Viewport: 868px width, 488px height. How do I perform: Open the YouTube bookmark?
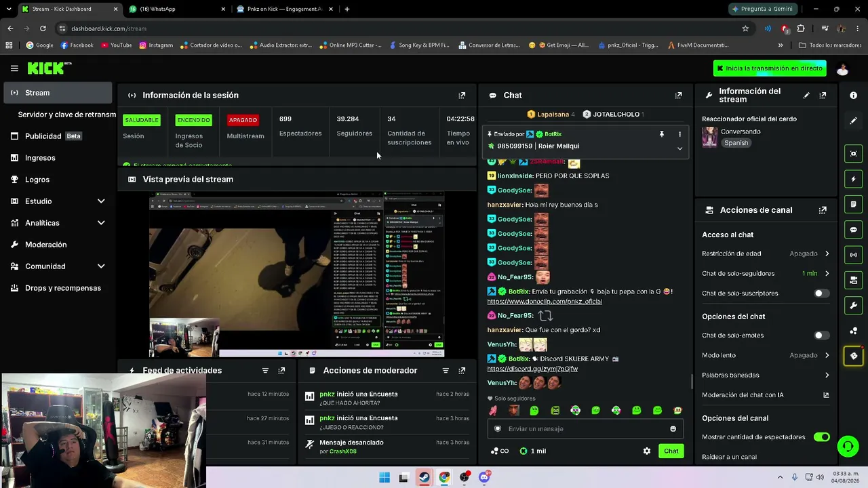click(117, 45)
